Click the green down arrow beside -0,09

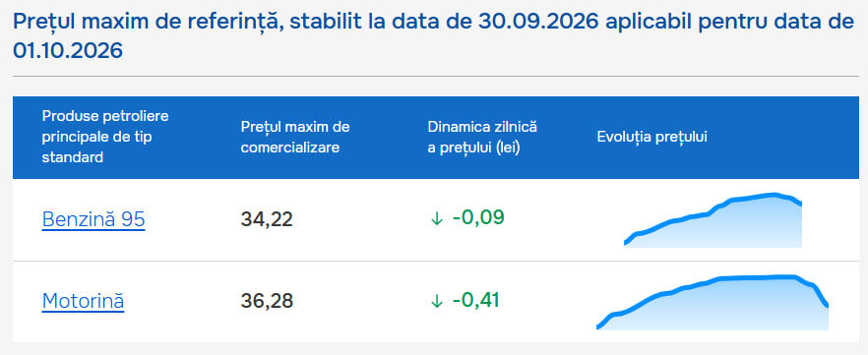[437, 219]
